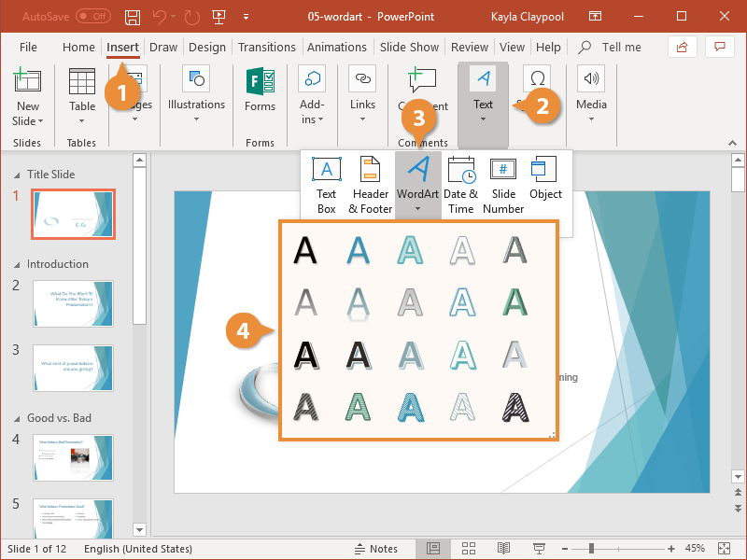Open Header & Footer dialog

[x=370, y=184]
